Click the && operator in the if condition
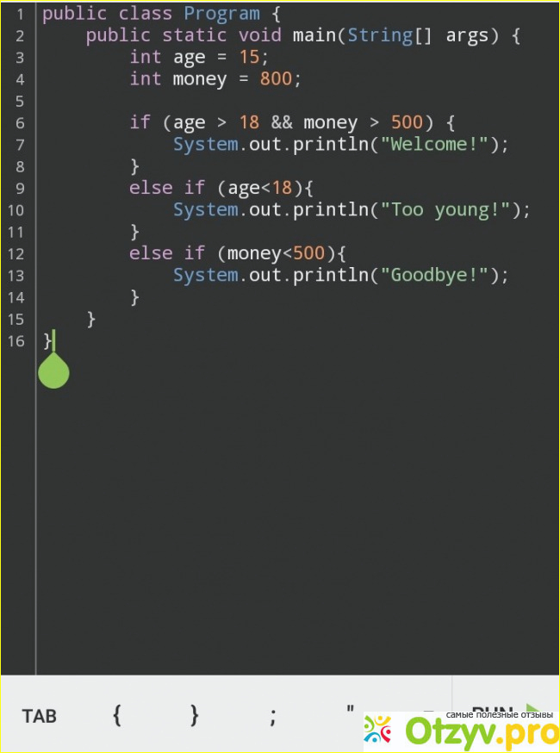This screenshot has height=753, width=560. tap(282, 122)
